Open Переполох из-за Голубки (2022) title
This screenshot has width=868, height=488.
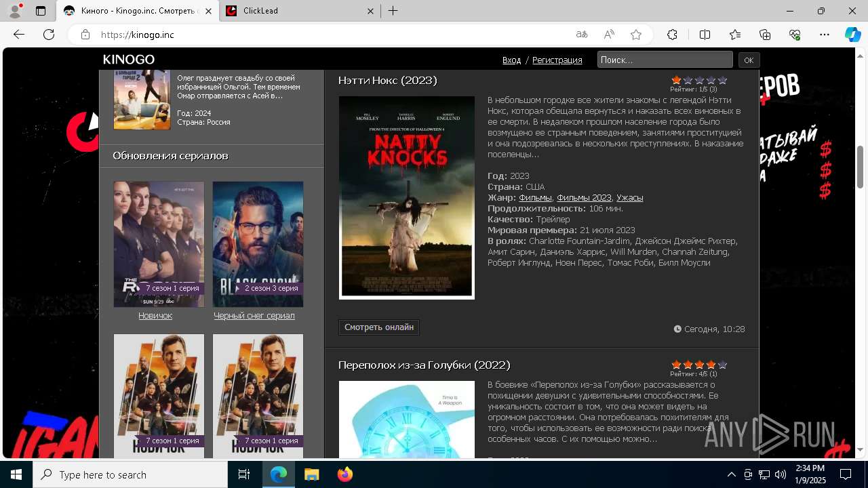(424, 365)
